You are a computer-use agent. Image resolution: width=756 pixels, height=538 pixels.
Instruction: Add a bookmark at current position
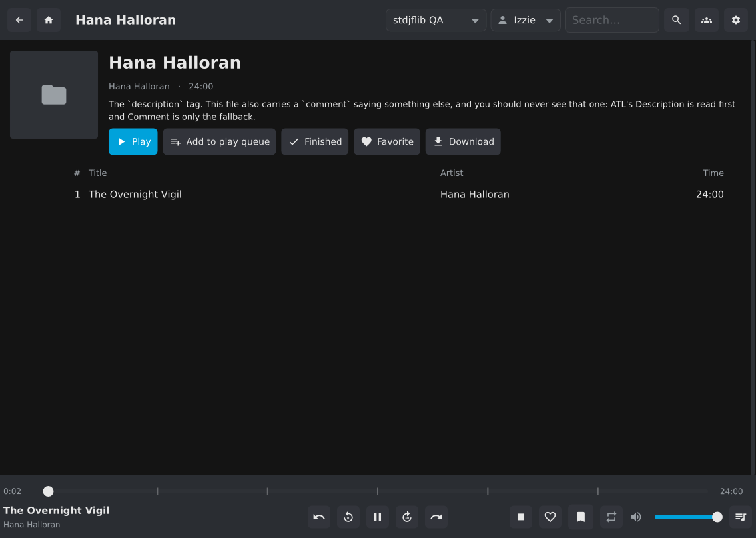(x=581, y=517)
